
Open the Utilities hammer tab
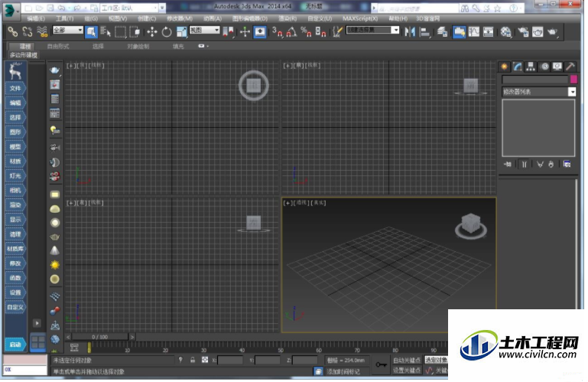click(570, 67)
